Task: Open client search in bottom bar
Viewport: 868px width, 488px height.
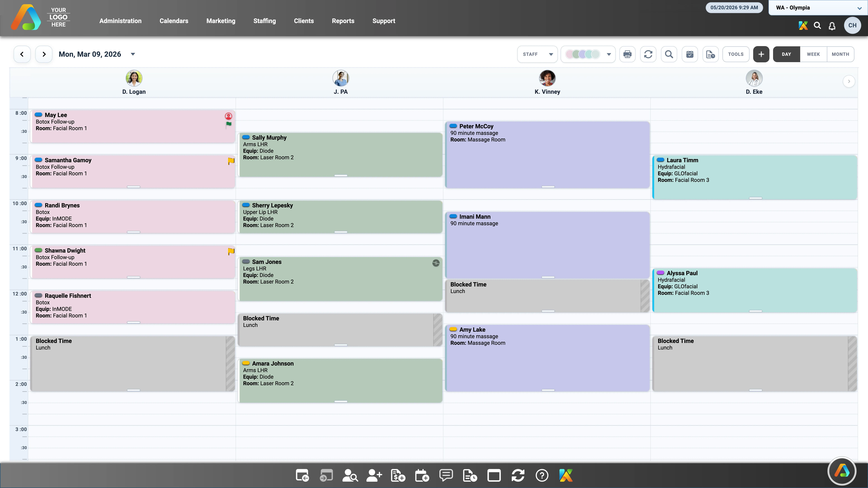Action: tap(350, 476)
